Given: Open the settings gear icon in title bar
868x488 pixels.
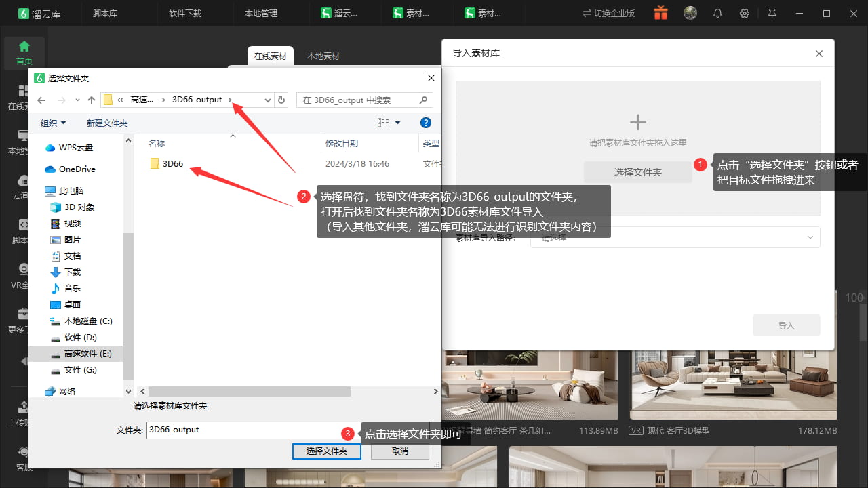Looking at the screenshot, I should click(x=745, y=14).
